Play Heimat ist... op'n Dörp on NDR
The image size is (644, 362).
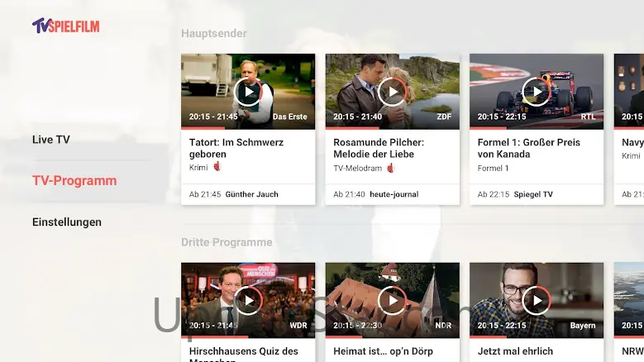[x=392, y=301]
